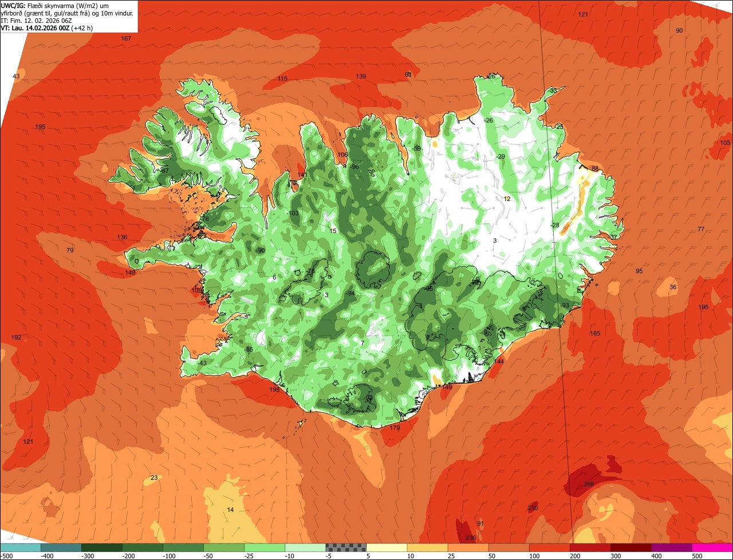Image resolution: width=733 pixels, height=560 pixels.
Task: Click the '-85' value in southwest Iceland
Action: [x=248, y=349]
